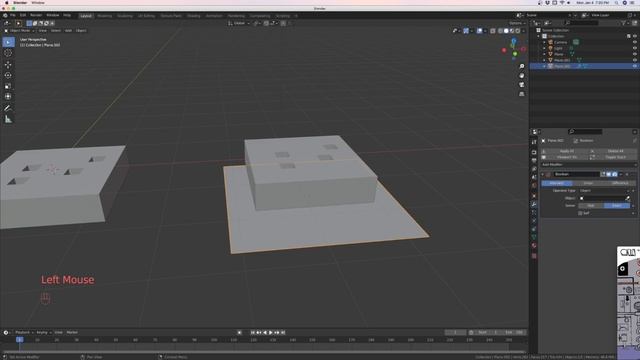Switch to Sculpting workspace tab
This screenshot has width=640, height=360.
[x=125, y=16]
